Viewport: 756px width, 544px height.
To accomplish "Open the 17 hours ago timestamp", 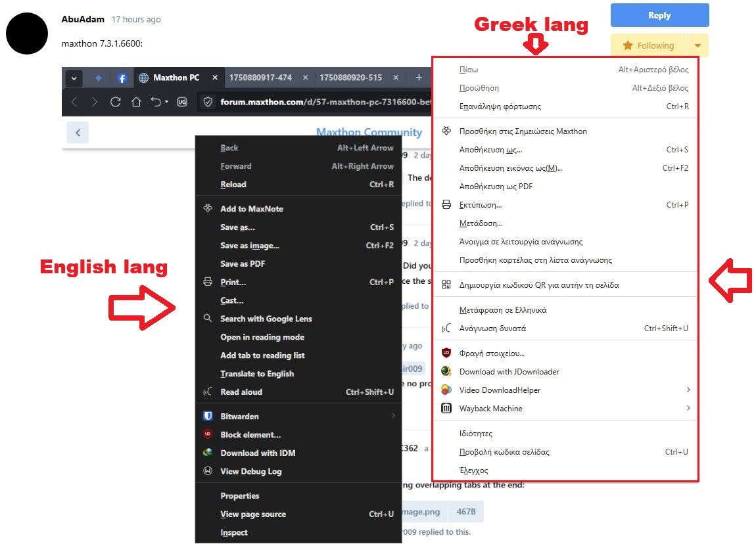I will click(x=136, y=19).
